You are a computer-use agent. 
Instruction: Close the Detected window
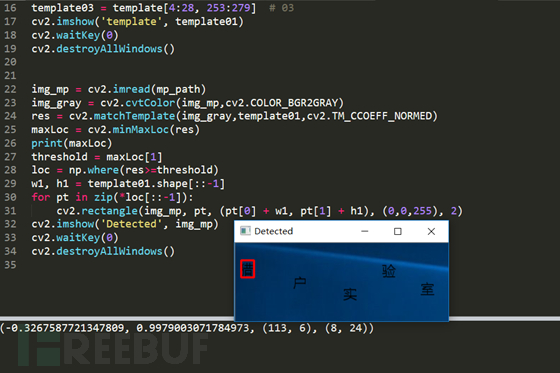point(431,231)
